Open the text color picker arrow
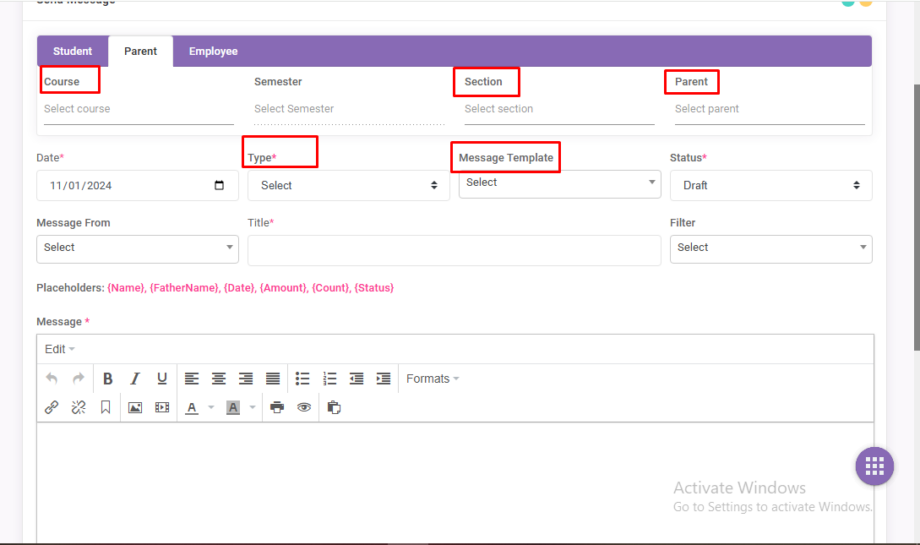Viewport: 920px width, 545px height. tap(211, 408)
